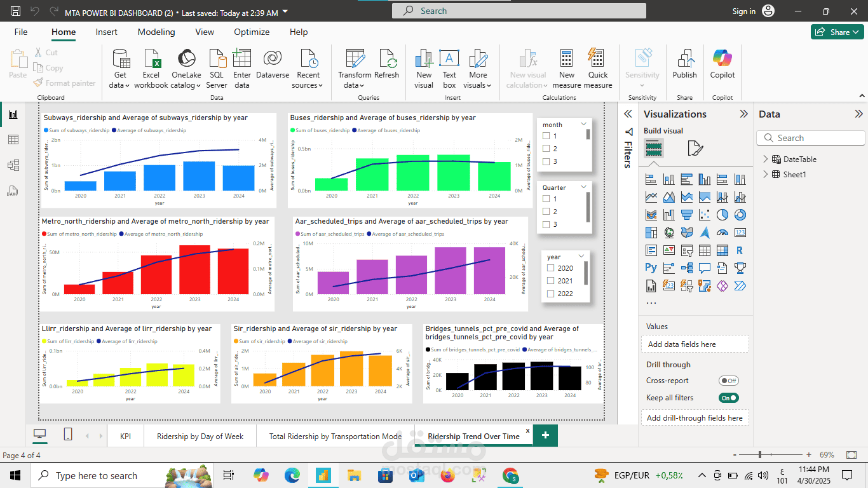Check month slicer value 3
The width and height of the screenshot is (868, 488).
coord(546,161)
